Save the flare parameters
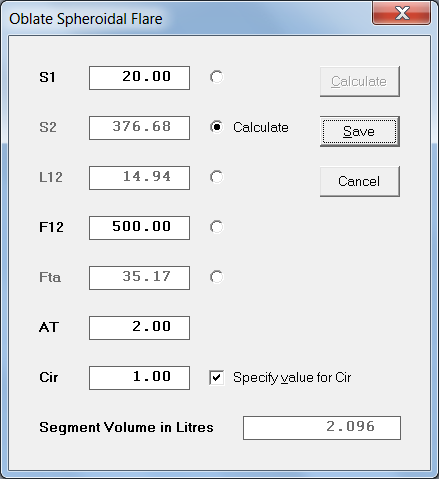Image resolution: width=439 pixels, height=479 pixels. (x=360, y=132)
